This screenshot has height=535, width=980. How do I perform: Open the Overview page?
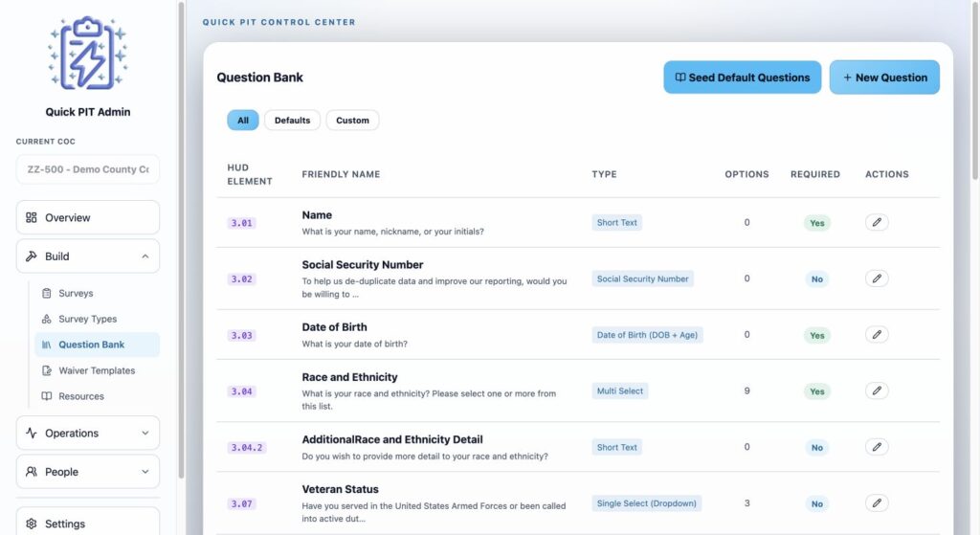[x=87, y=217]
